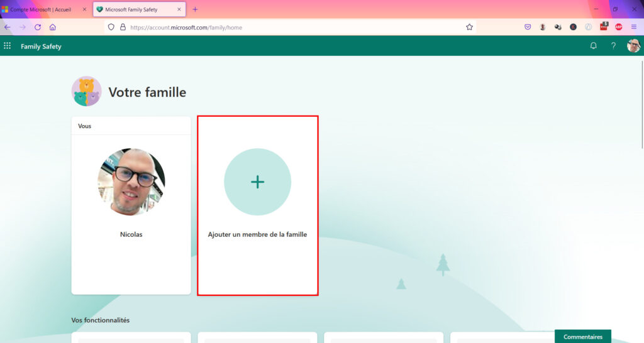Screen dimensions: 644x343
Task: Open the Commentaires feedback button
Action: click(x=583, y=337)
